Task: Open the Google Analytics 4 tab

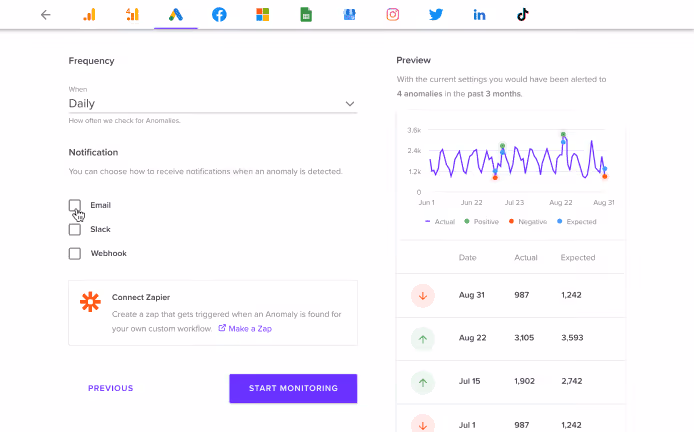Action: pos(132,15)
